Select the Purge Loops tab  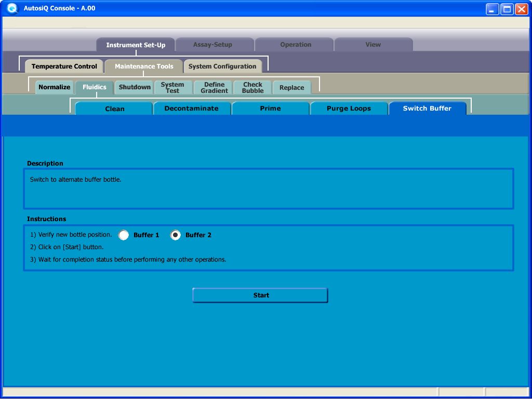[349, 108]
